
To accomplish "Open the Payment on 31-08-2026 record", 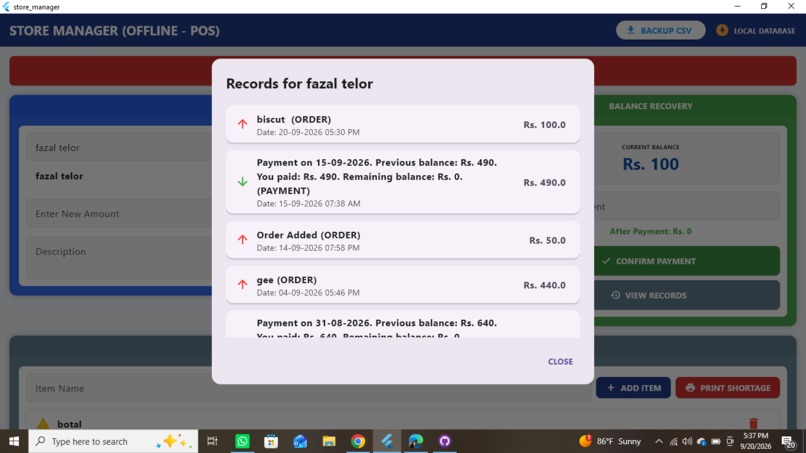I will [402, 324].
